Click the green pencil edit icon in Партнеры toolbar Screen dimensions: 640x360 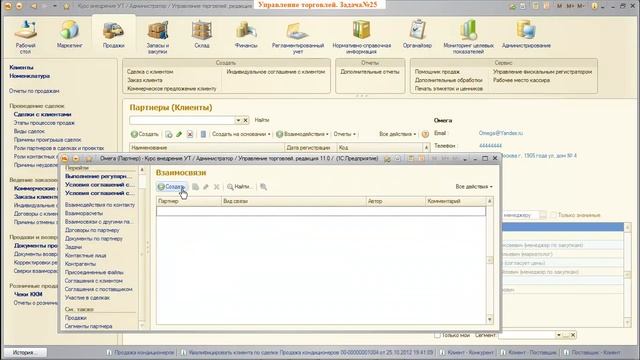tap(179, 134)
